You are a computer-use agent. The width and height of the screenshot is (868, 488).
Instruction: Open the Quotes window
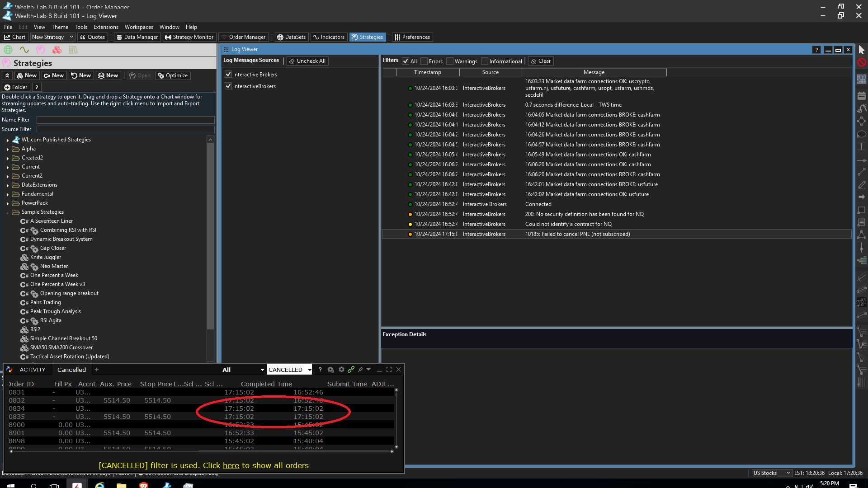point(92,37)
